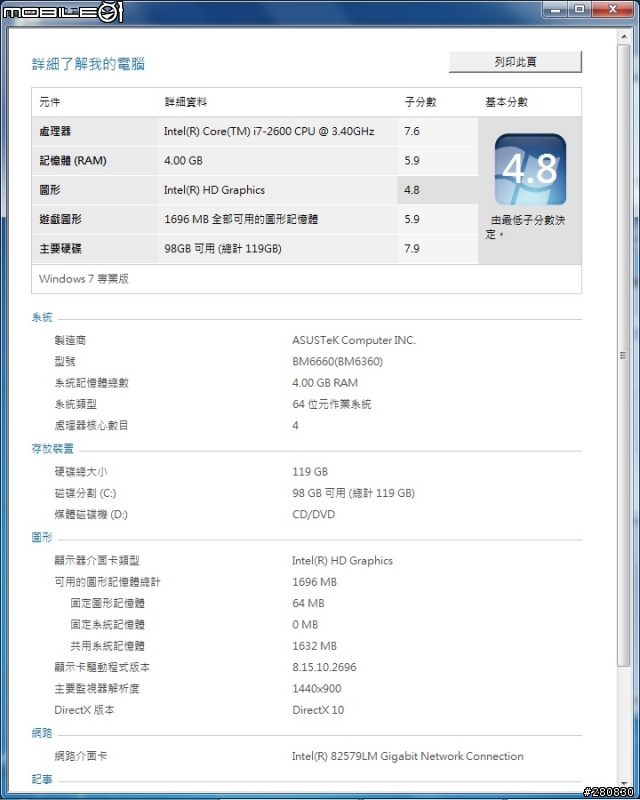Image resolution: width=640 pixels, height=800 pixels.
Task: Select the 主要硬碟 row label
Action: coord(60,248)
